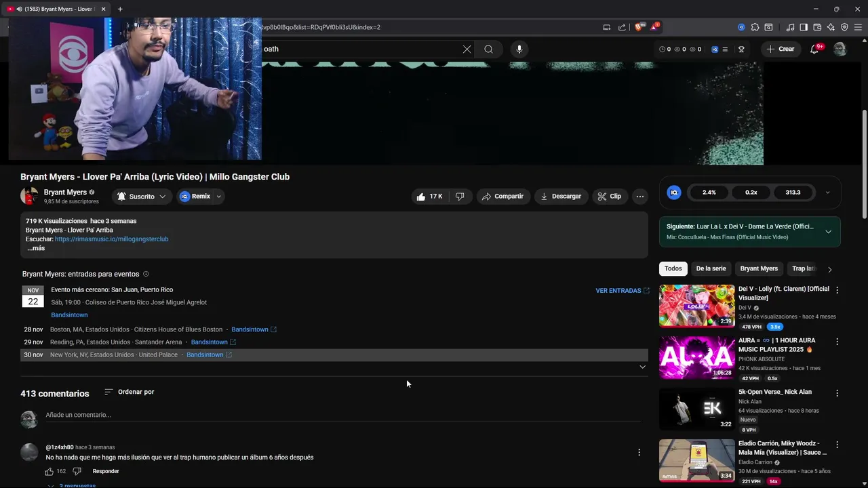The image size is (868, 488).
Task: Open YouTube notifications bell showing 9+
Action: pos(815,49)
